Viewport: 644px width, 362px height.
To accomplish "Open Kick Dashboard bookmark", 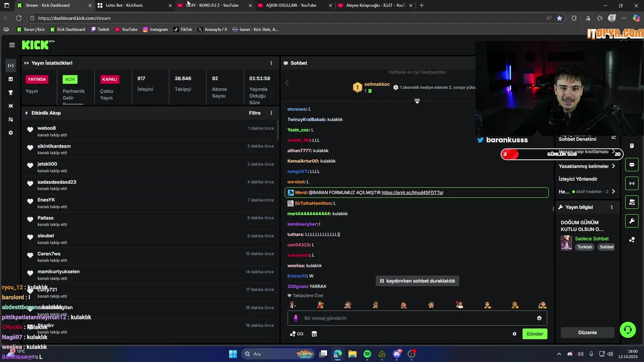I will pos(67,30).
